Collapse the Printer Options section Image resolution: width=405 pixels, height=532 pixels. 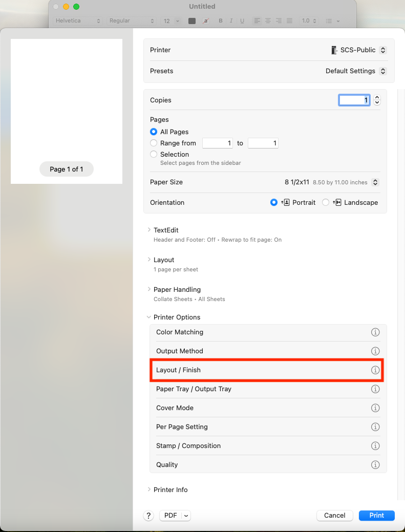point(149,317)
